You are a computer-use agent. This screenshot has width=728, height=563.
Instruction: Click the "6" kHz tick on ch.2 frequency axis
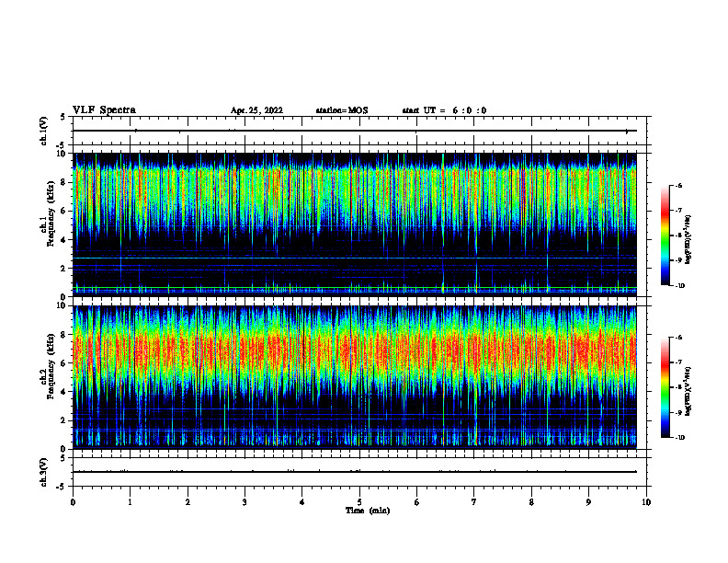[x=63, y=363]
